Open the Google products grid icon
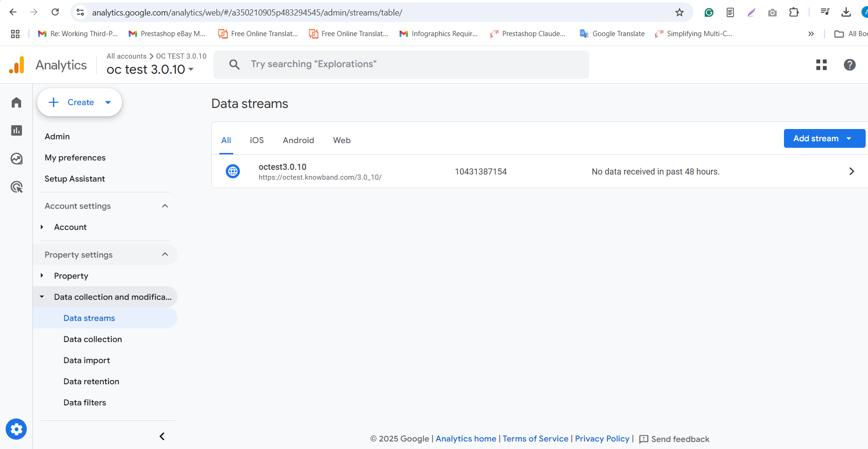This screenshot has width=868, height=449. [822, 65]
